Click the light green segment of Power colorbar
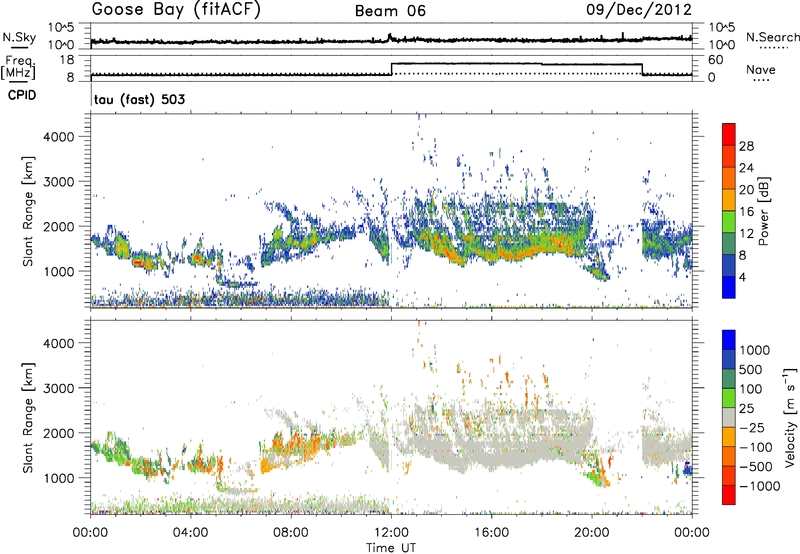The image size is (800, 554). pos(729,222)
